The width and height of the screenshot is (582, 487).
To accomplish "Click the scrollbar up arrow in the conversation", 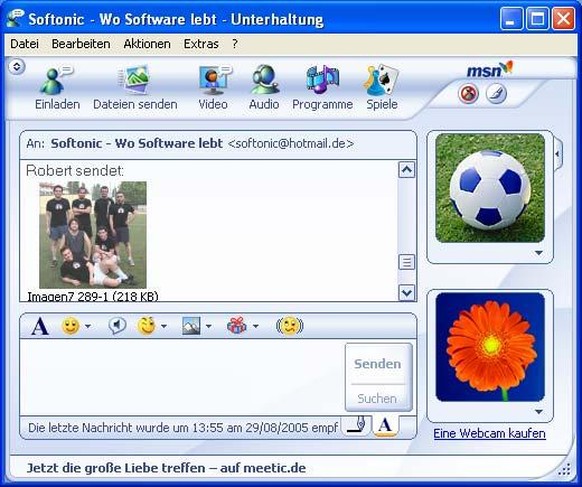I will (406, 170).
